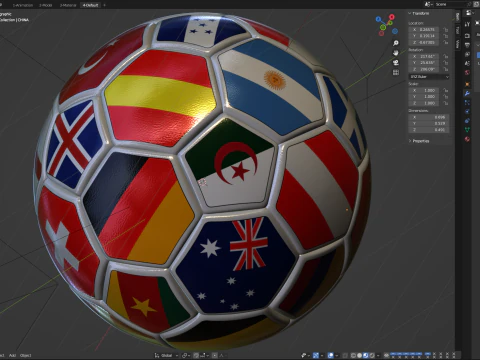Open the Material properties tab icon
480x360 pixels.
point(467,139)
